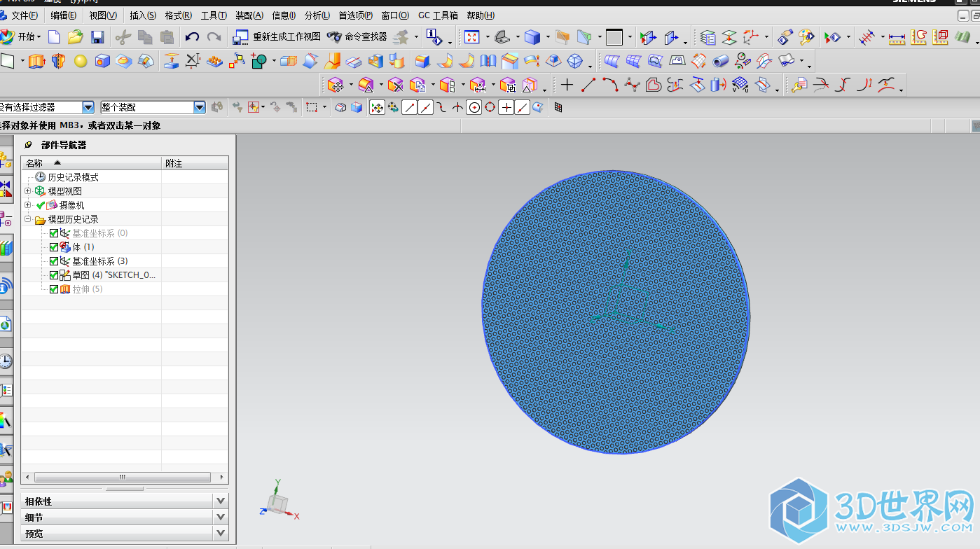Save the part with the floppy icon
The image size is (980, 549).
point(97,36)
